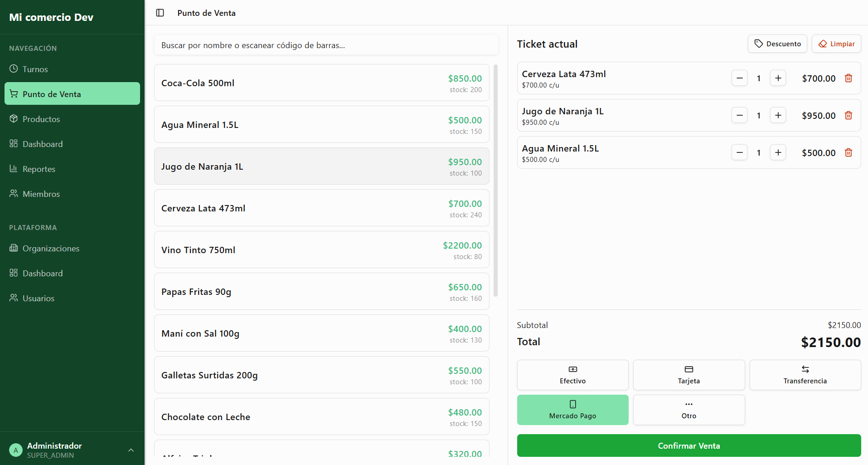Add Galletas Surtidas 200g to ticket
The image size is (868, 465).
pyautogui.click(x=321, y=375)
